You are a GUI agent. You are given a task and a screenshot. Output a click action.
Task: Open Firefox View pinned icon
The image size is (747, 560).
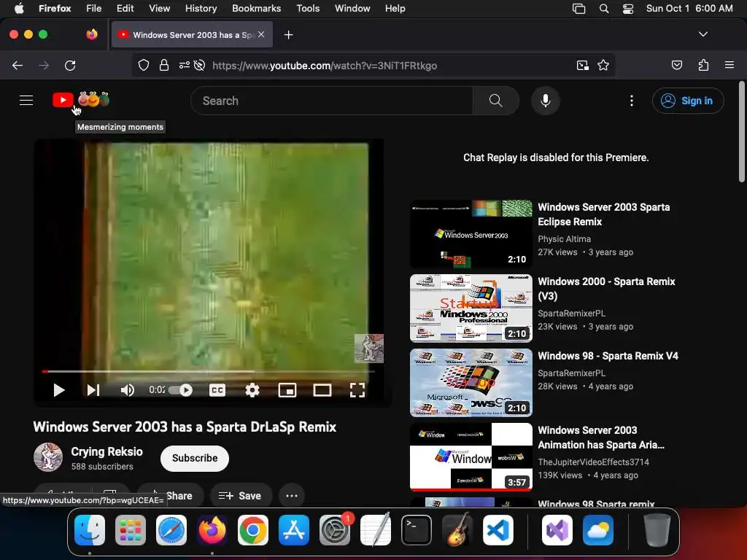tap(92, 34)
